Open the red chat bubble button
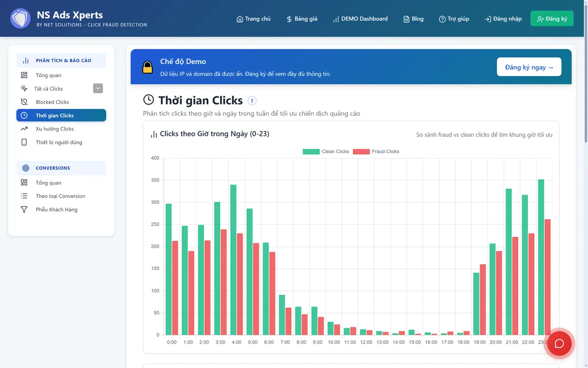The width and height of the screenshot is (588, 368). 559,343
